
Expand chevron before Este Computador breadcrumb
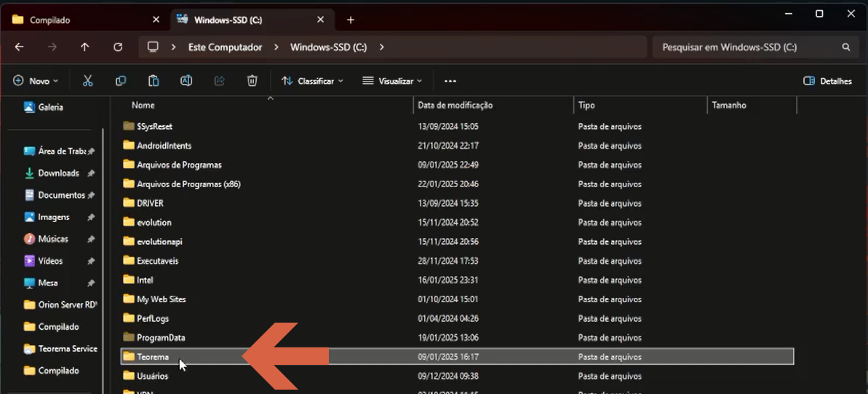[x=173, y=47]
